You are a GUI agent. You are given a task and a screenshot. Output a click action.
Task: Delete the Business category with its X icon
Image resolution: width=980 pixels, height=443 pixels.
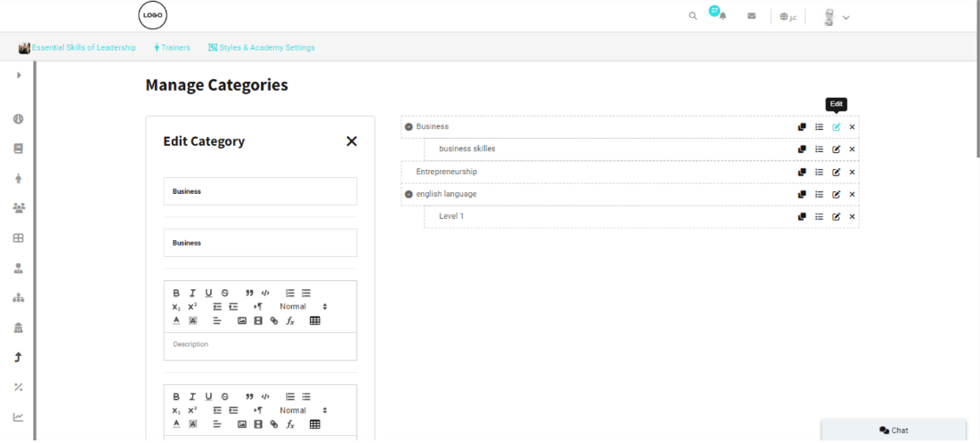(852, 127)
